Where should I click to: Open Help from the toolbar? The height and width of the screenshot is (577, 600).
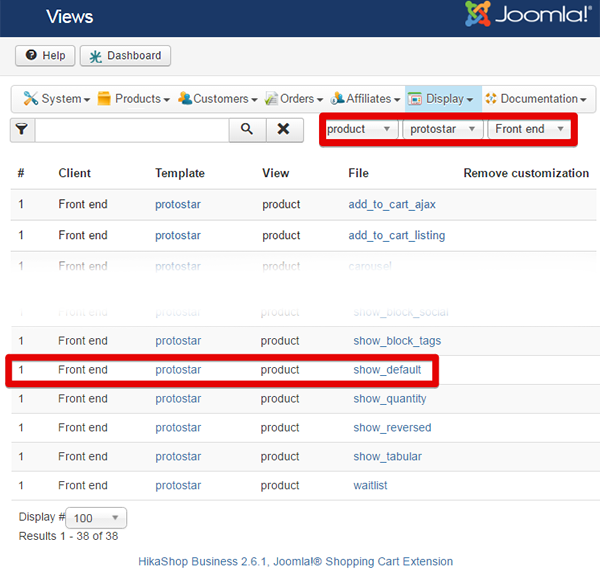pyautogui.click(x=45, y=56)
